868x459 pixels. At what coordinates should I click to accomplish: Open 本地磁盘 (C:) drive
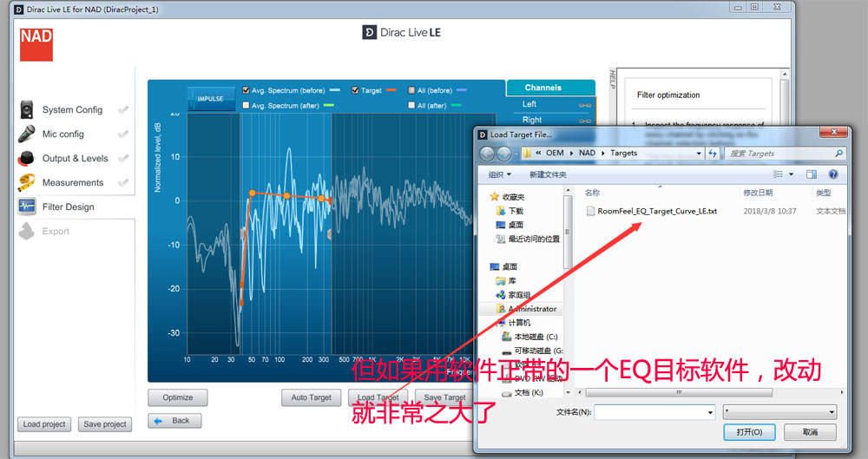tap(529, 337)
